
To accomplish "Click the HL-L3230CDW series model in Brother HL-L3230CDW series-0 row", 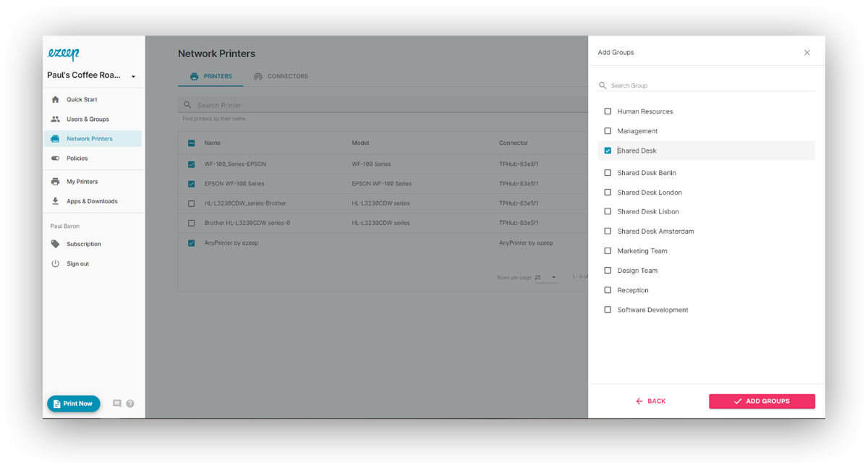I will click(x=380, y=223).
